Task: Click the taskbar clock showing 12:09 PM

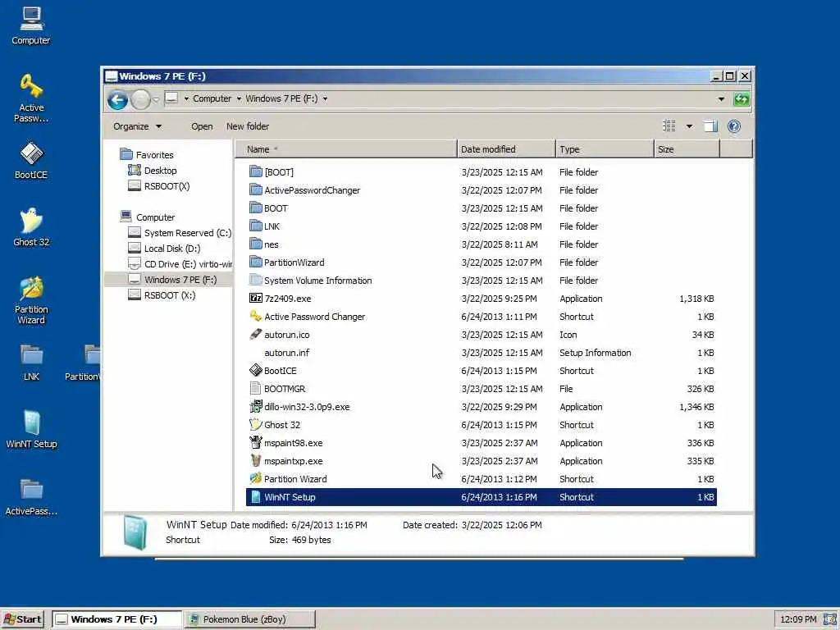Action: point(798,619)
